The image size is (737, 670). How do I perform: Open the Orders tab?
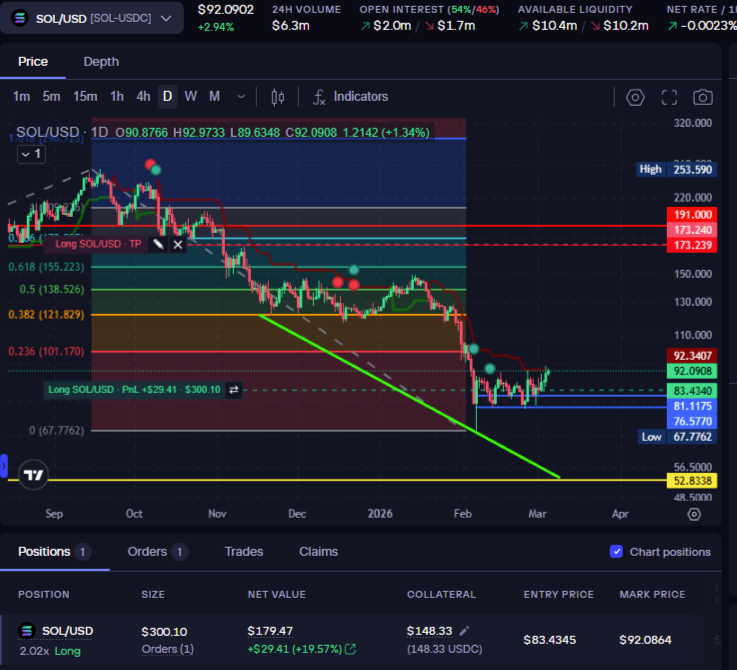point(157,552)
